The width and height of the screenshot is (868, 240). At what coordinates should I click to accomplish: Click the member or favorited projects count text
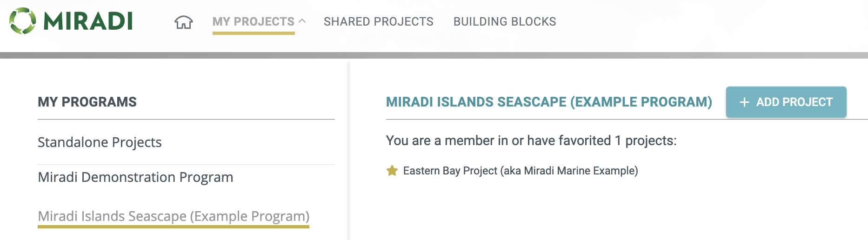(x=531, y=140)
